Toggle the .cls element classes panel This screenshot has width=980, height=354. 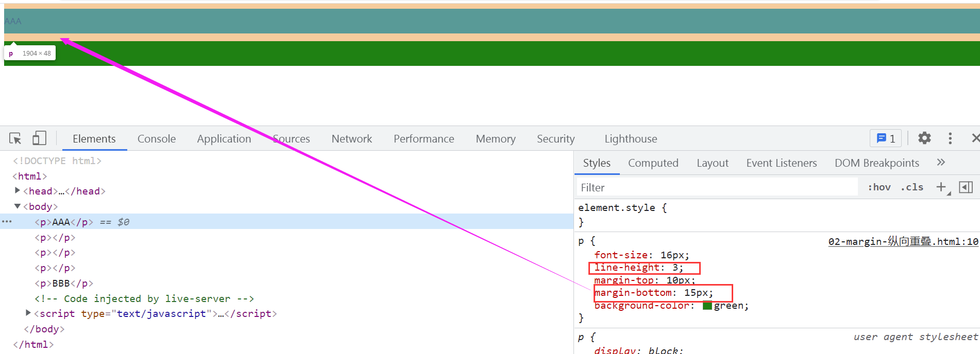pyautogui.click(x=912, y=187)
